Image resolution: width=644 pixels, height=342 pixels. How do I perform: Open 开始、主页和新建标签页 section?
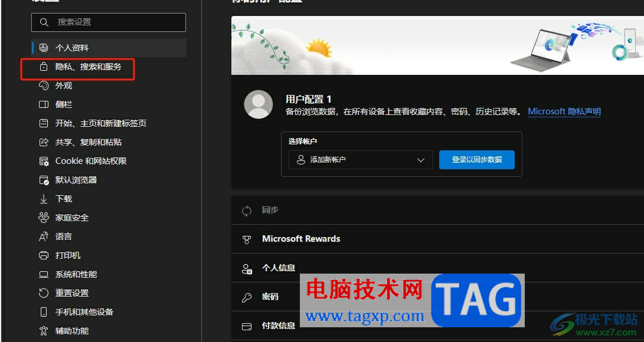pos(109,123)
